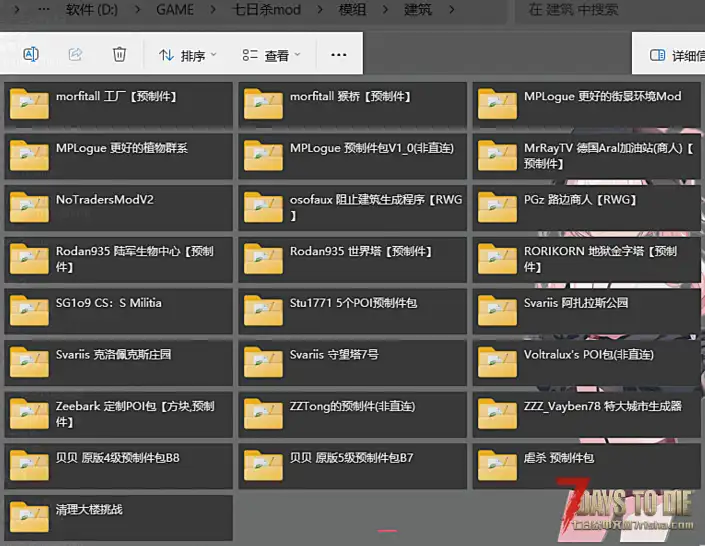
Task: Click the name text '虐杀 预制件包'
Action: pyautogui.click(x=559, y=458)
